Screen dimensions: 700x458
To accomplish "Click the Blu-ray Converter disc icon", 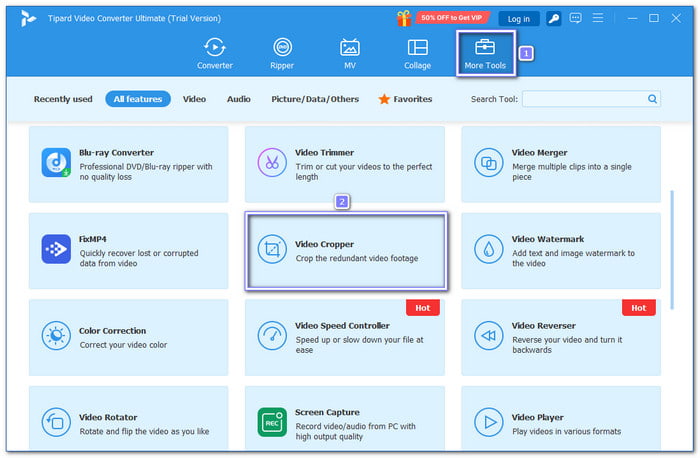I will point(56,162).
